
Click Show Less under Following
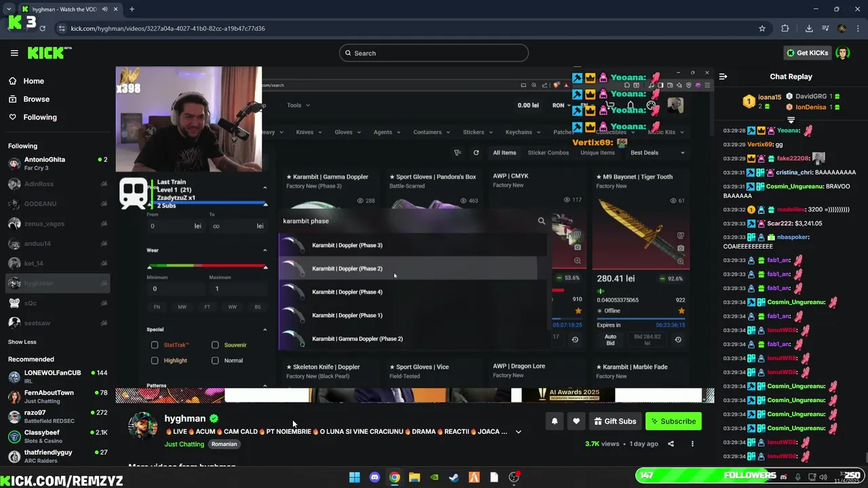(22, 342)
